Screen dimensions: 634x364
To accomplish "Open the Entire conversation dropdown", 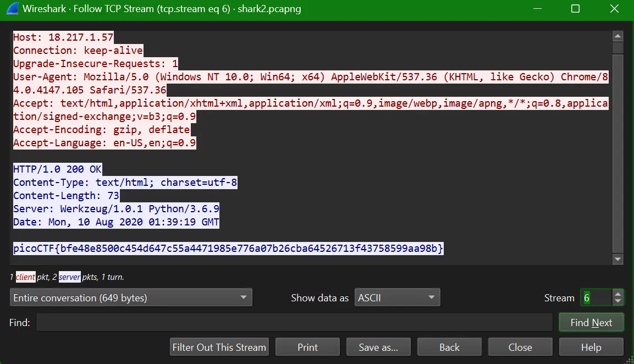I will click(x=131, y=298).
